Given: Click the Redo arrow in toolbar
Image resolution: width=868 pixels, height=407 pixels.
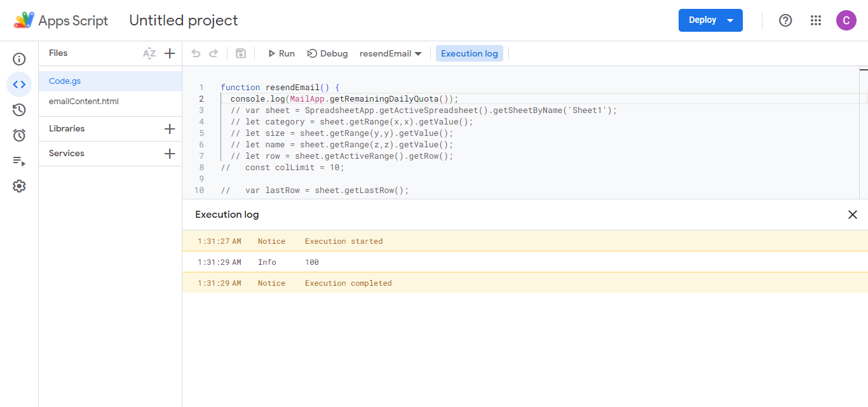Looking at the screenshot, I should [214, 53].
